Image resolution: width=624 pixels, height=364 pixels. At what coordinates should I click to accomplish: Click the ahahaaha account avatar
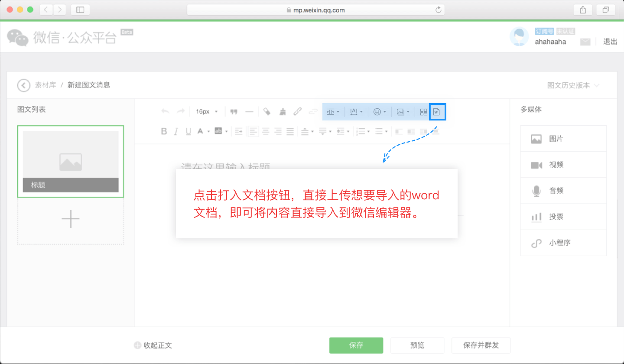pos(519,36)
